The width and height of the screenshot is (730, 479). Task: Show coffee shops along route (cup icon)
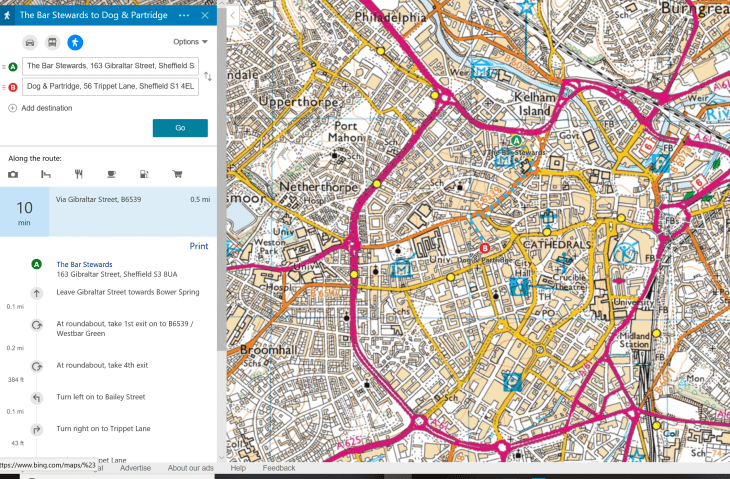(112, 174)
